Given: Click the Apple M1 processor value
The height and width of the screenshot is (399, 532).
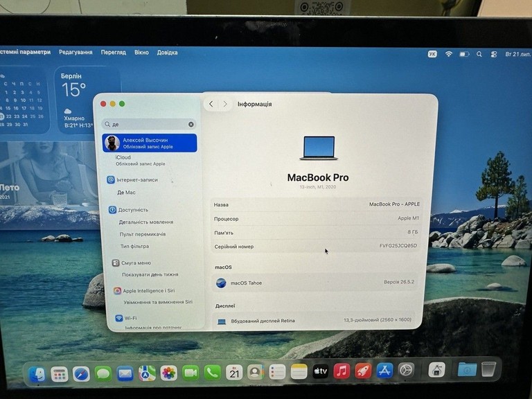Looking at the screenshot, I should [x=408, y=218].
